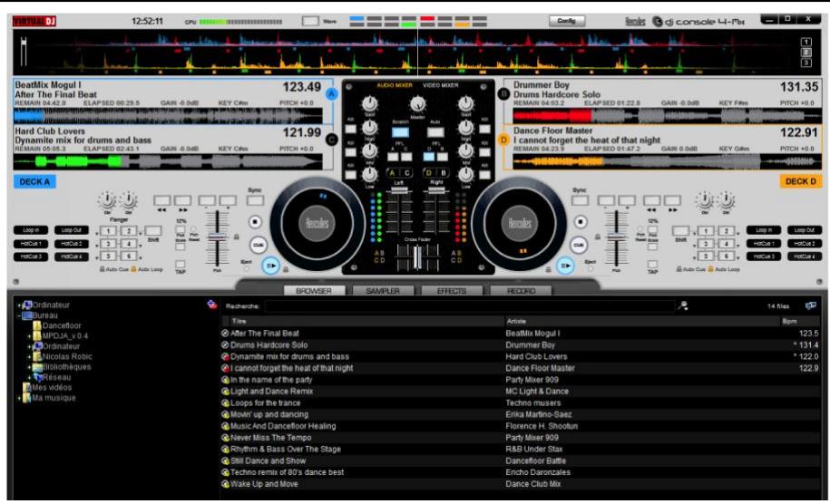Viewport: 830px width, 504px height.
Task: Click Deck A Sync button
Action: pyautogui.click(x=255, y=200)
